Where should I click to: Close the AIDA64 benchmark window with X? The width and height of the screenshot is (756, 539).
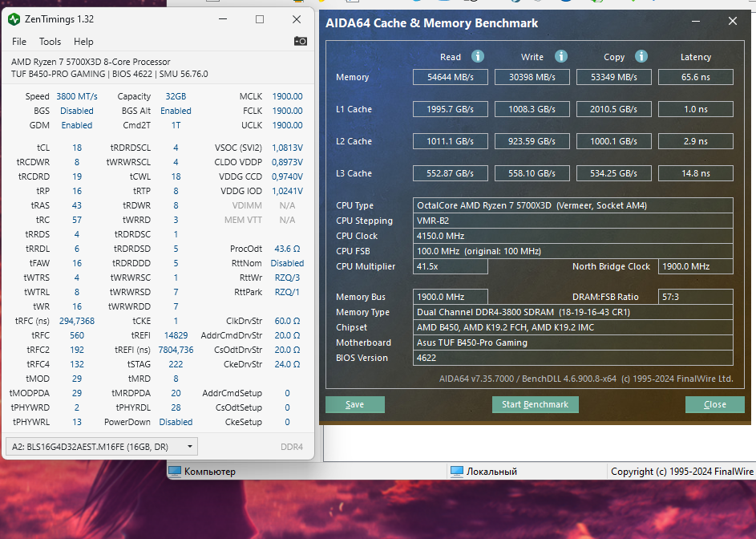[733, 21]
